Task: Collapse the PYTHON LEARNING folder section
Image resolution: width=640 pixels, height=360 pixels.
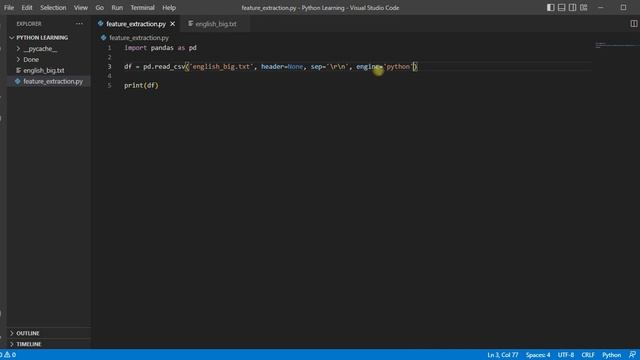Action: (x=42, y=38)
